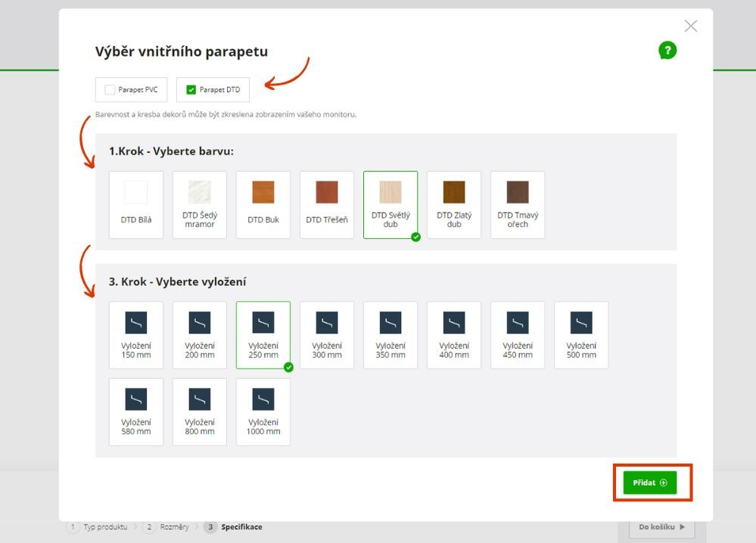Go to step 1 Typ produktu
Screen dimensions: 756x543
(x=98, y=527)
